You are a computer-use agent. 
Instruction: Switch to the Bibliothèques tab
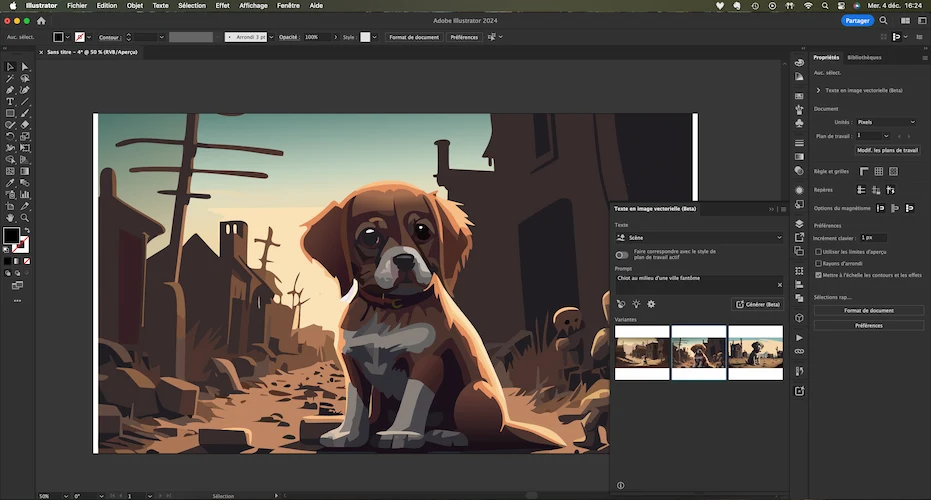pyautogui.click(x=864, y=58)
